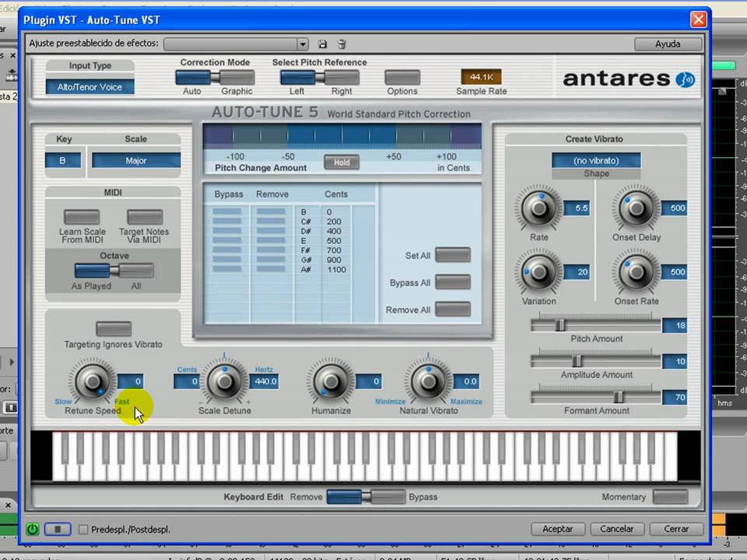Close the Plugin VST Auto-Tune window
The height and width of the screenshot is (560, 747).
click(698, 19)
